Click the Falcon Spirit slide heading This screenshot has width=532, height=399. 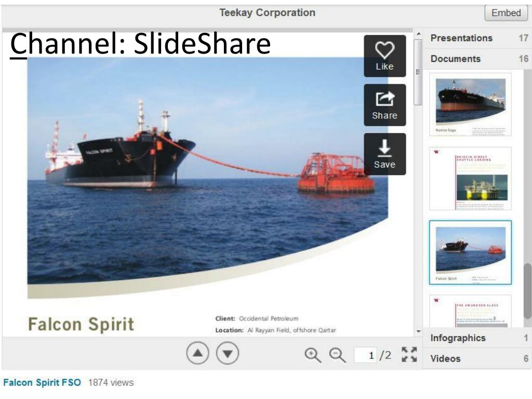click(x=81, y=324)
